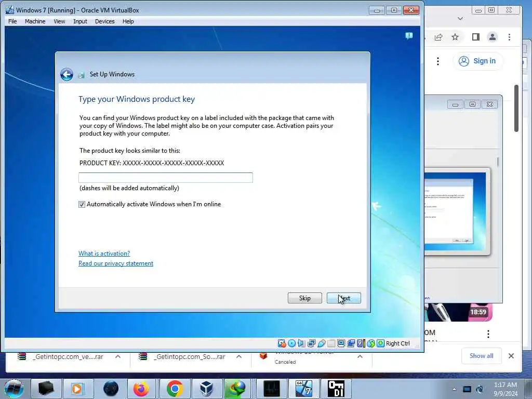Bookmark the page with Chrome's star icon
The height and width of the screenshot is (399, 532).
point(455,37)
